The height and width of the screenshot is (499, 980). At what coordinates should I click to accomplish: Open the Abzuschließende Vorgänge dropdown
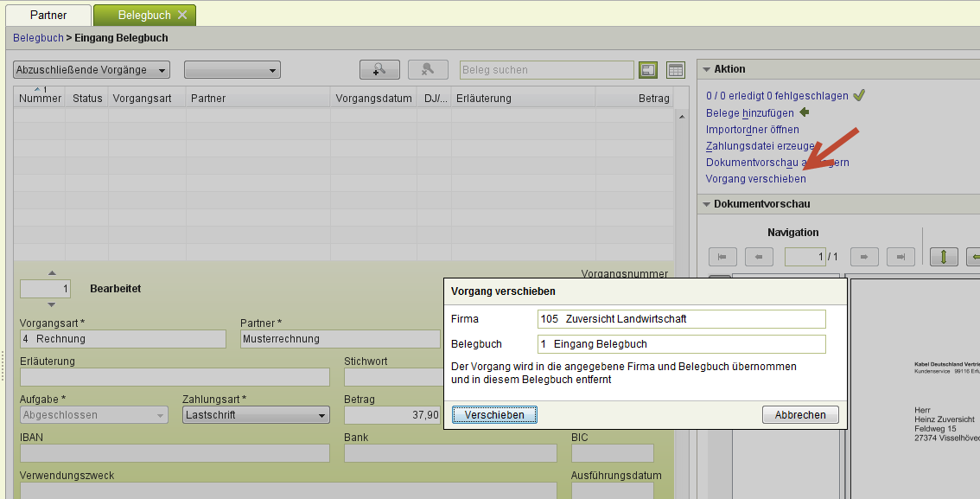(x=91, y=70)
